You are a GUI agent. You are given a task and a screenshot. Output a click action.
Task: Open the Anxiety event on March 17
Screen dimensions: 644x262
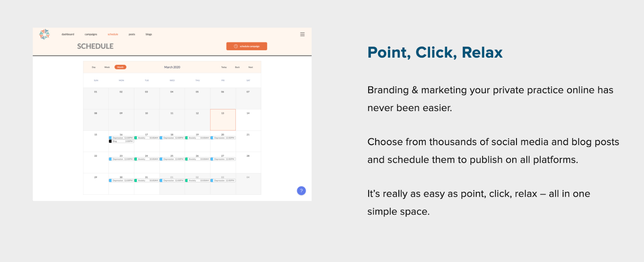[x=147, y=138]
